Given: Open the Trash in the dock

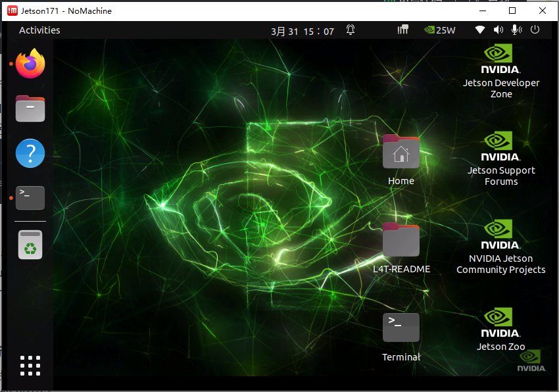Looking at the screenshot, I should pos(30,245).
